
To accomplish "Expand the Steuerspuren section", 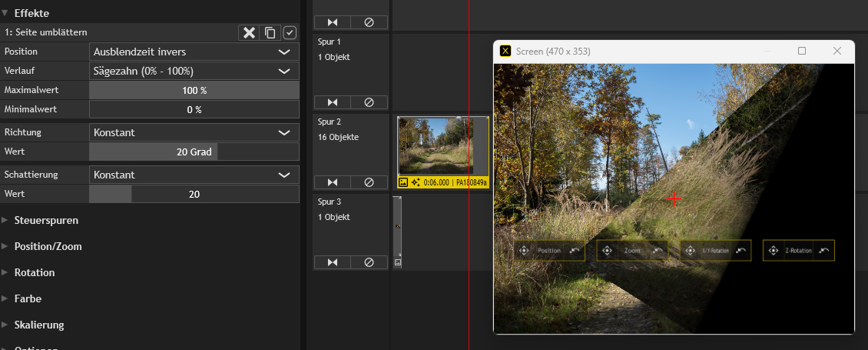I will (x=5, y=220).
